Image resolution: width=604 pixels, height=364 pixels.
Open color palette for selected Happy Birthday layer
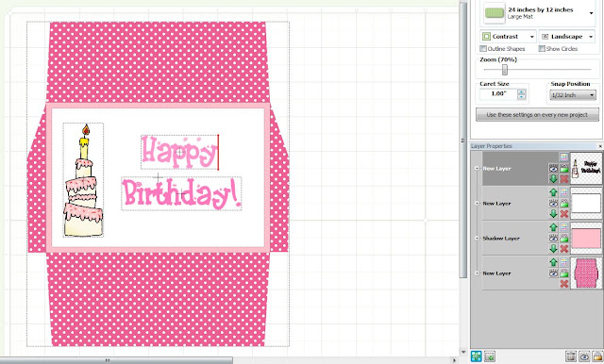564,157
